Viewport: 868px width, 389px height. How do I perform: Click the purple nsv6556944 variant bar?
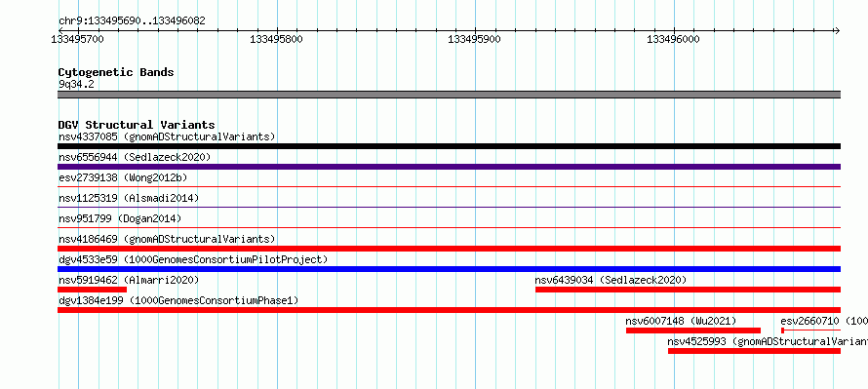pos(449,167)
